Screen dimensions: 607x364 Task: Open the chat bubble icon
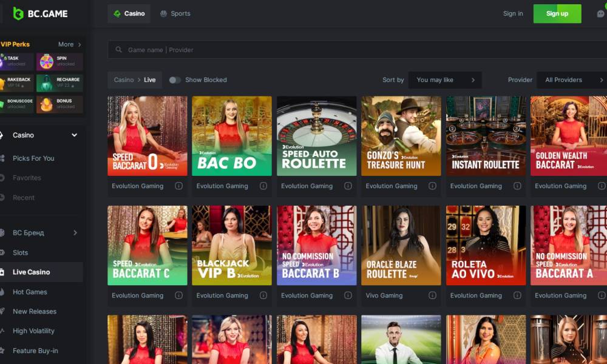click(600, 13)
